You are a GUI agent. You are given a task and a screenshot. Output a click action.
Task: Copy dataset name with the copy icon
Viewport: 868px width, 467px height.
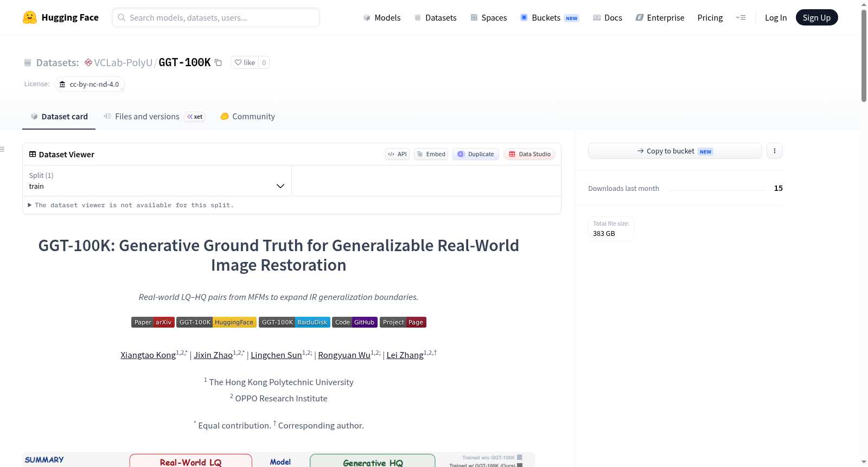tap(218, 62)
